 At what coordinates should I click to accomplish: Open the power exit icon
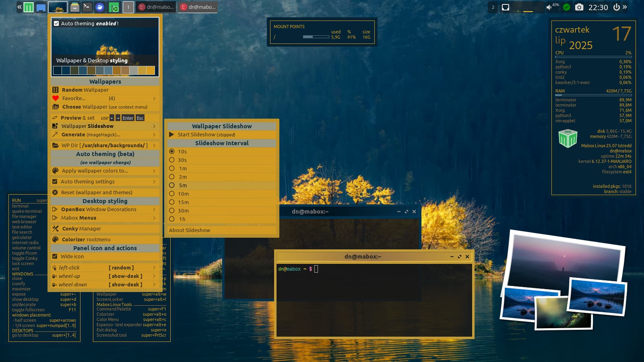[616, 7]
